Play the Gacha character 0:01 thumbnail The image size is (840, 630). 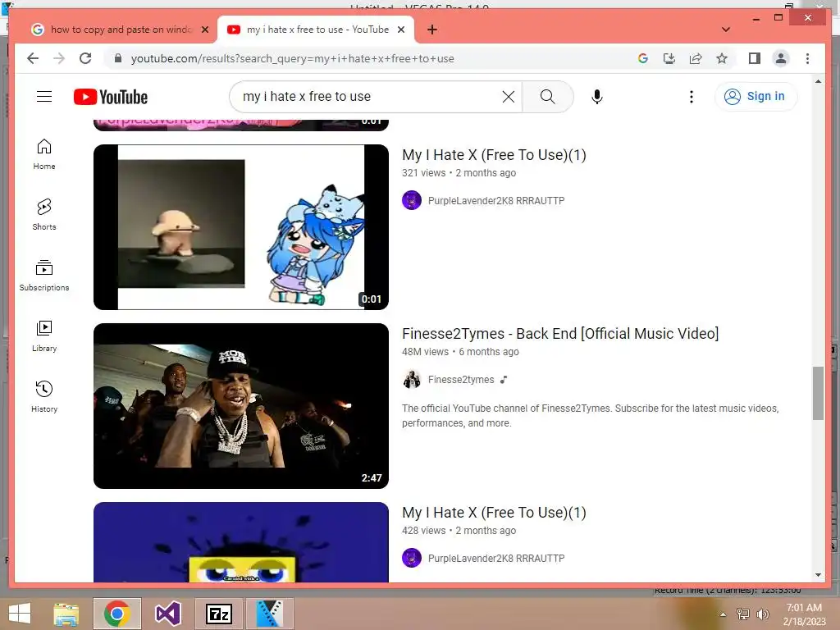pos(241,227)
